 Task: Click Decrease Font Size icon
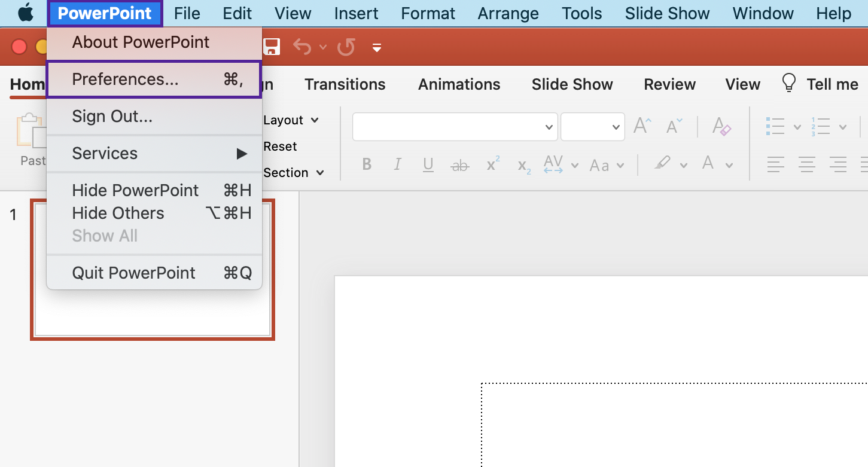(675, 126)
